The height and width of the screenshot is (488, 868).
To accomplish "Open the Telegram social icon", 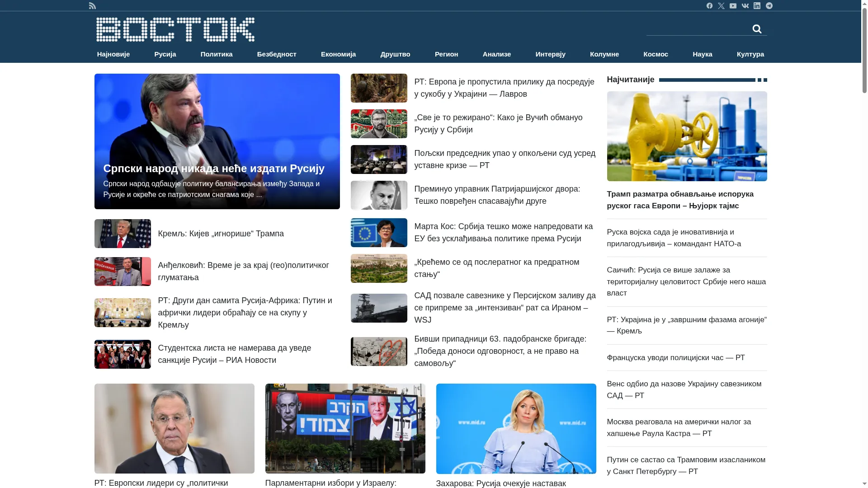I will pos(769,6).
